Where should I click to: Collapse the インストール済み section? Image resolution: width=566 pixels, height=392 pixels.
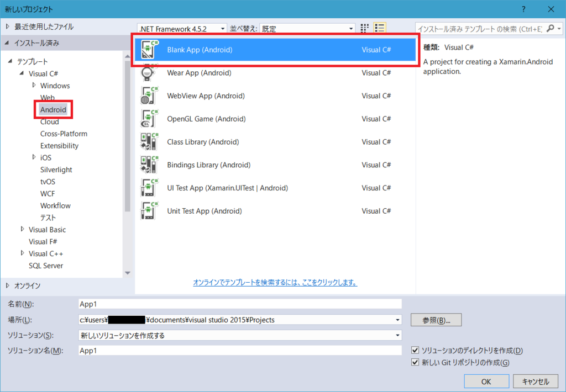point(7,43)
